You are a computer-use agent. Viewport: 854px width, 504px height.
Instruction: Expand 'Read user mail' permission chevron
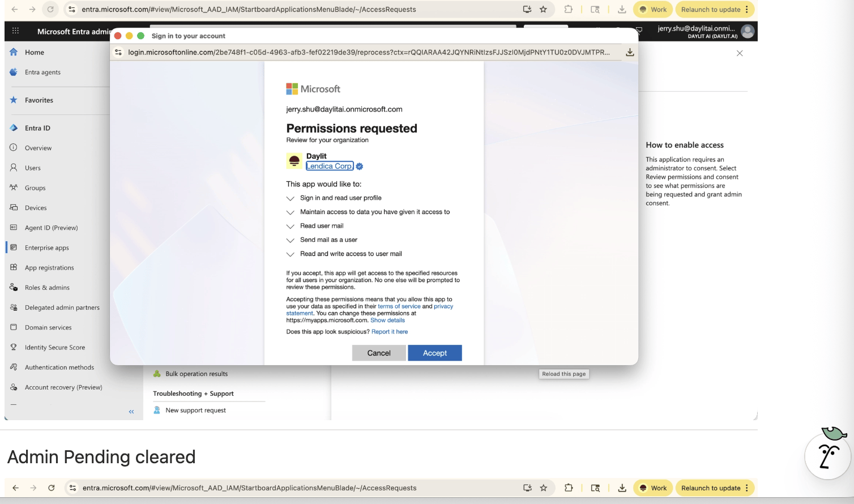291,226
